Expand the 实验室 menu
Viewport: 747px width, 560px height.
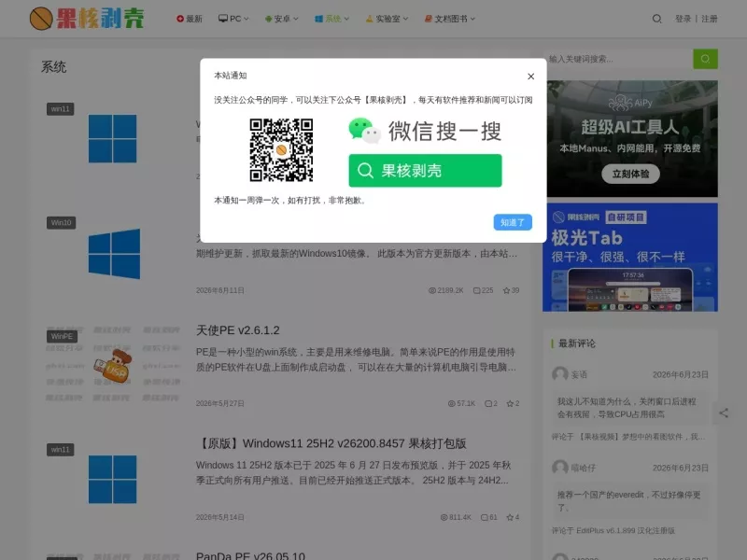(387, 19)
